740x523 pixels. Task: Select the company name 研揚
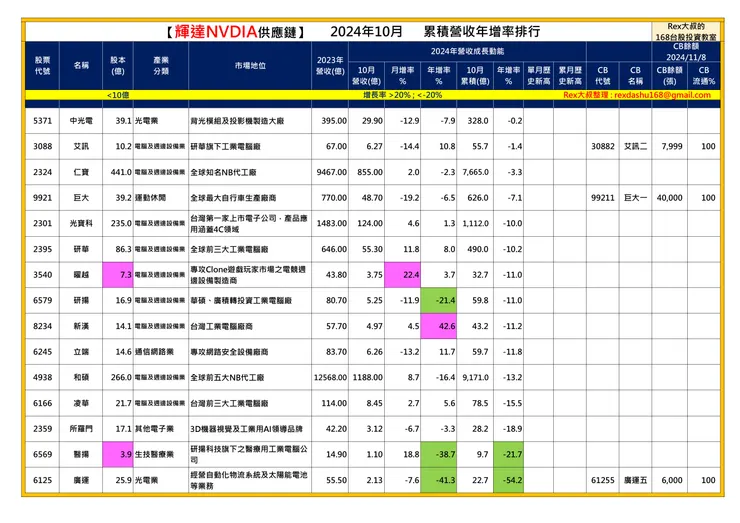point(81,300)
